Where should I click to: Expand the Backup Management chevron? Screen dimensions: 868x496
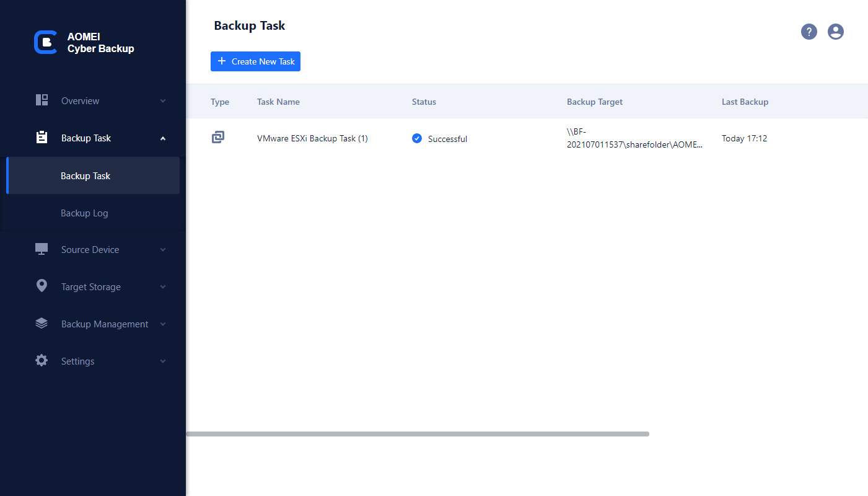point(163,324)
